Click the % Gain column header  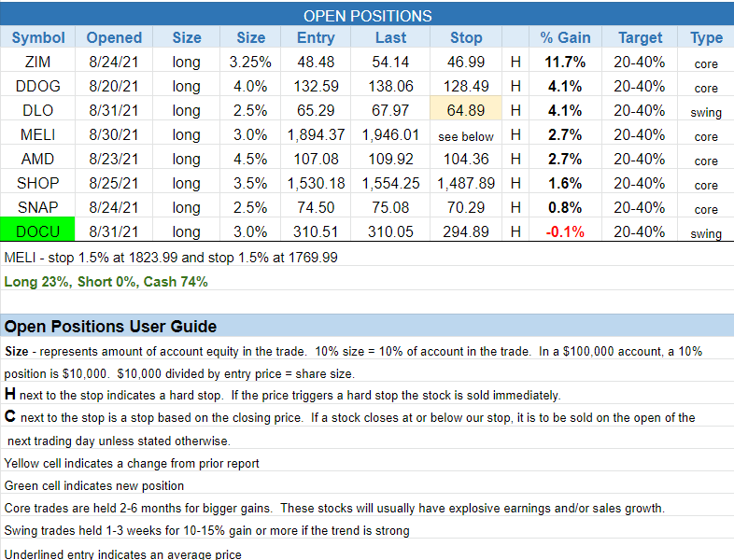565,37
